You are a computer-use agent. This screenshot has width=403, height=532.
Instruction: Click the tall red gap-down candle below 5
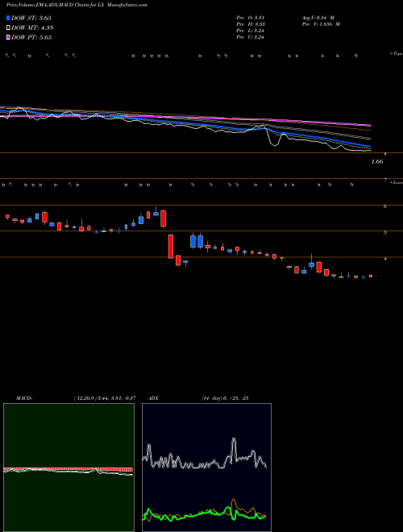tap(171, 247)
